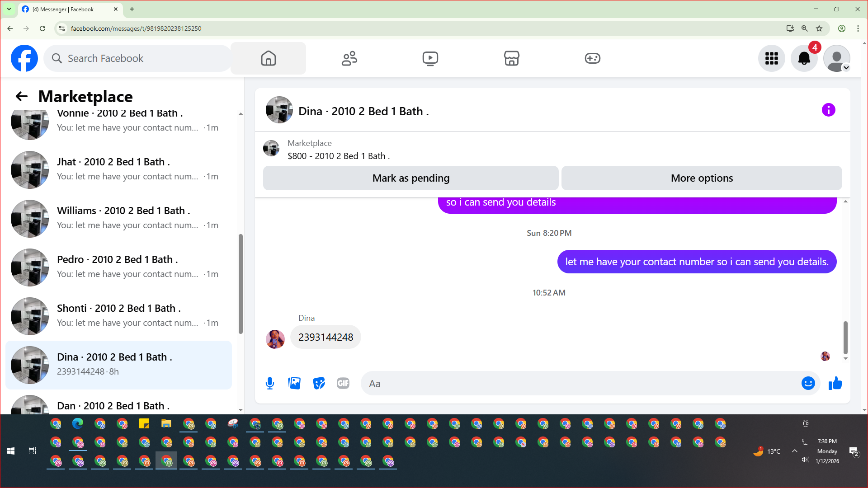This screenshot has height=488, width=868.
Task: Open Facebook notifications bell
Action: click(804, 58)
